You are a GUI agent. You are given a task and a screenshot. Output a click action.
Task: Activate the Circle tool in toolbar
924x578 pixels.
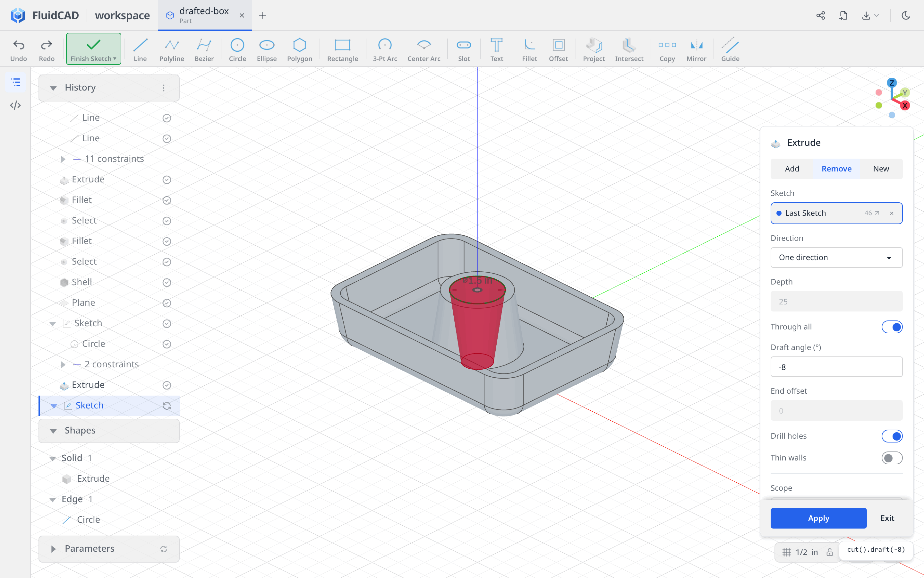237,50
